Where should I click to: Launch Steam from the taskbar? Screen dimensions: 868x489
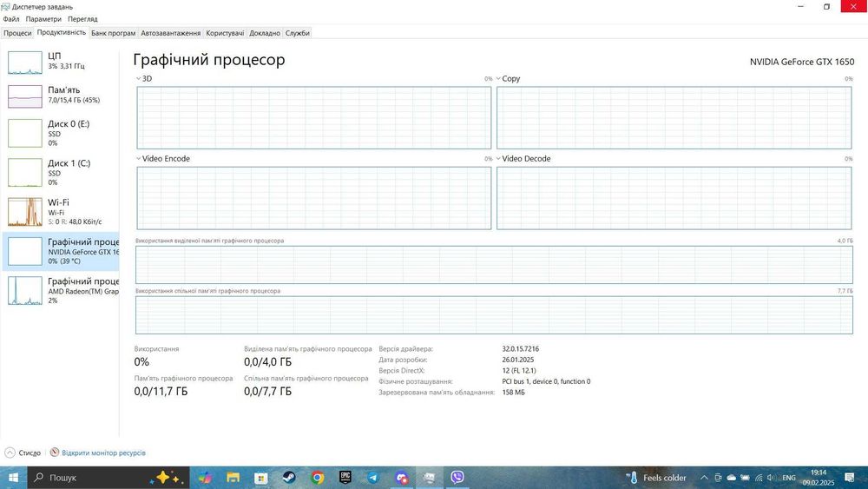tap(289, 478)
